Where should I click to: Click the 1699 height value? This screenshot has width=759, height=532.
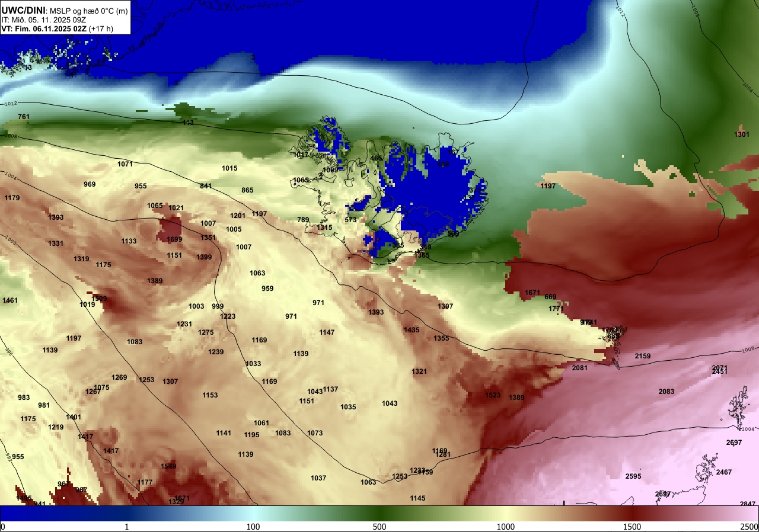point(174,239)
